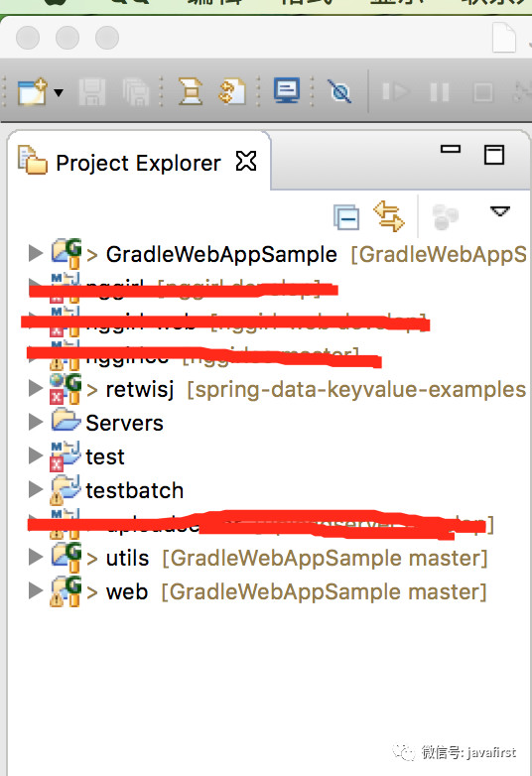Open the View Menu triangle
The height and width of the screenshot is (776, 532).
tap(500, 211)
